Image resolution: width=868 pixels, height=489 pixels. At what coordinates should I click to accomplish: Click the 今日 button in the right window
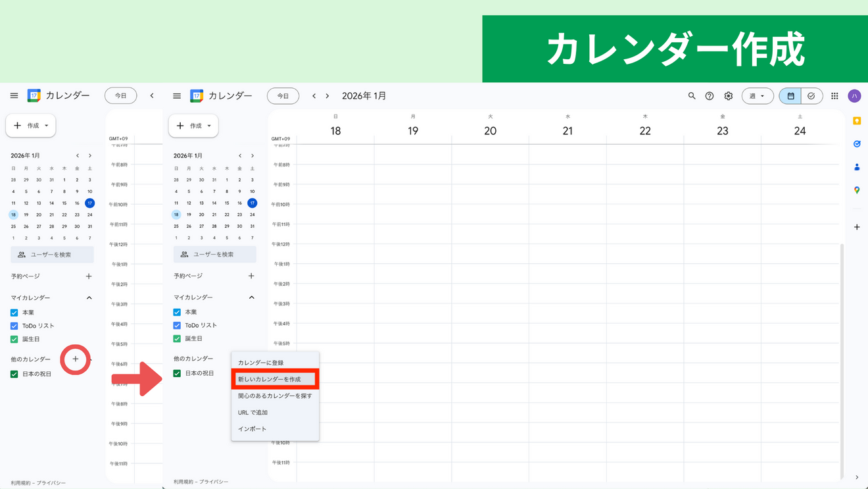[283, 96]
